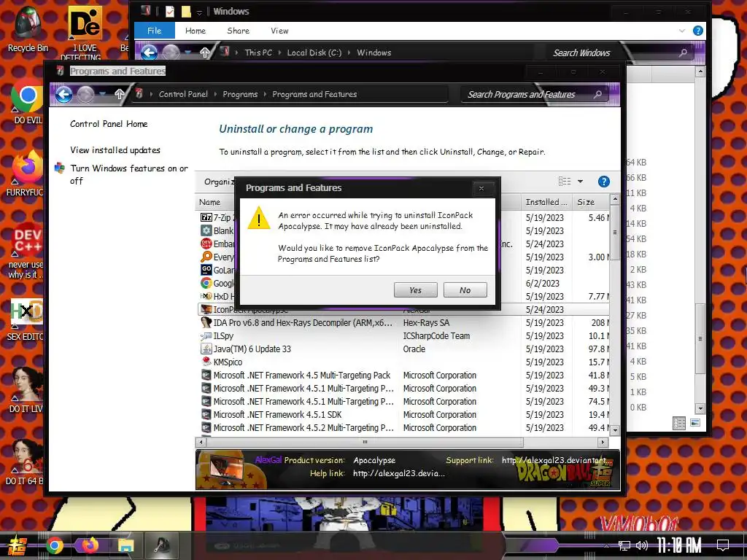Open the Home tab in Windows explorer

pyautogui.click(x=196, y=31)
